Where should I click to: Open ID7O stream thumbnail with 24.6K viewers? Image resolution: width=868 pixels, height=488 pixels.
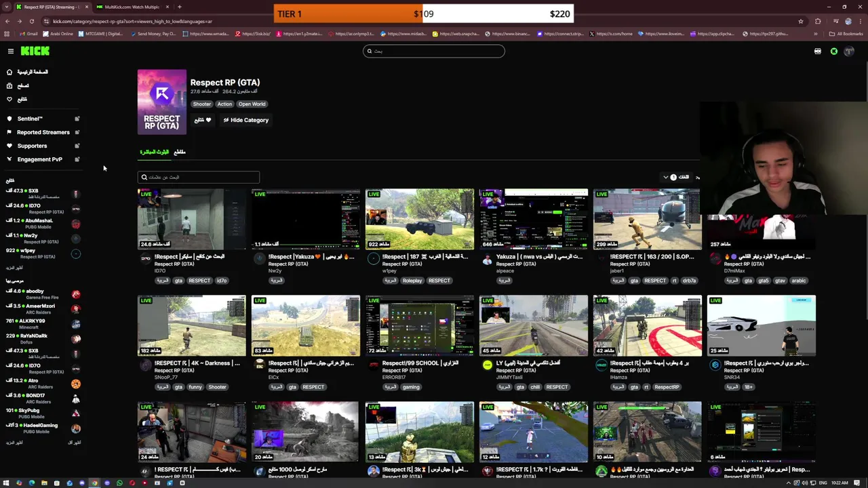[x=192, y=219]
